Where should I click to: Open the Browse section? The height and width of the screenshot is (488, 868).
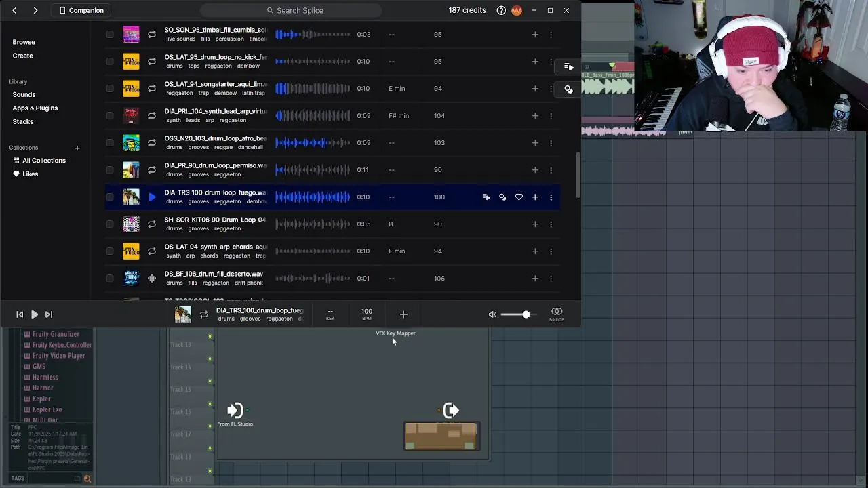pos(24,42)
